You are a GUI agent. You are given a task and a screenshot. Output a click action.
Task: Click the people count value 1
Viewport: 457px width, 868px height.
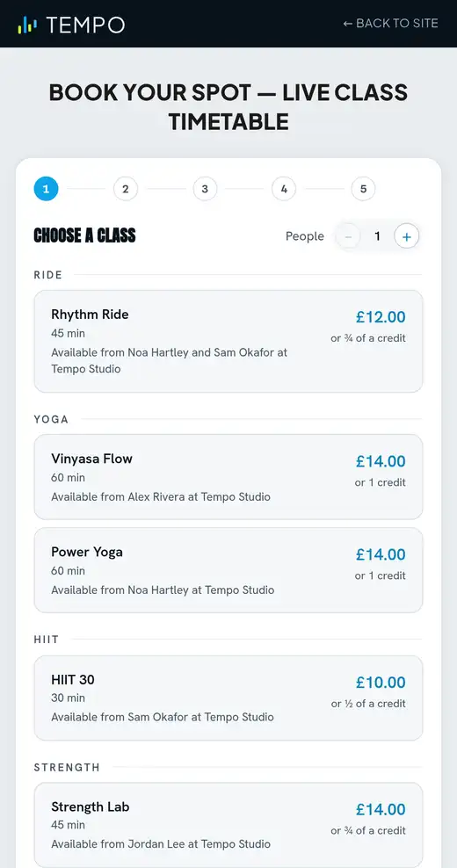coord(377,236)
